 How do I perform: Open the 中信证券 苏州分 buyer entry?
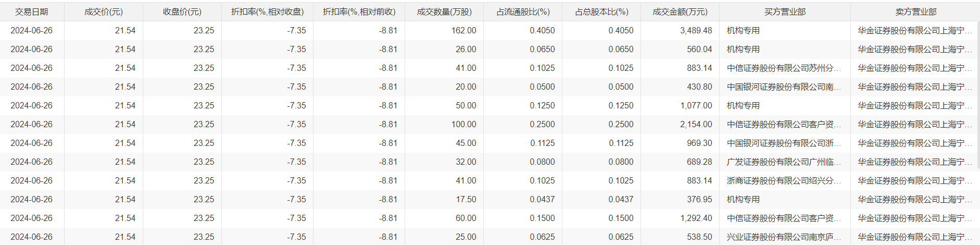(784, 68)
